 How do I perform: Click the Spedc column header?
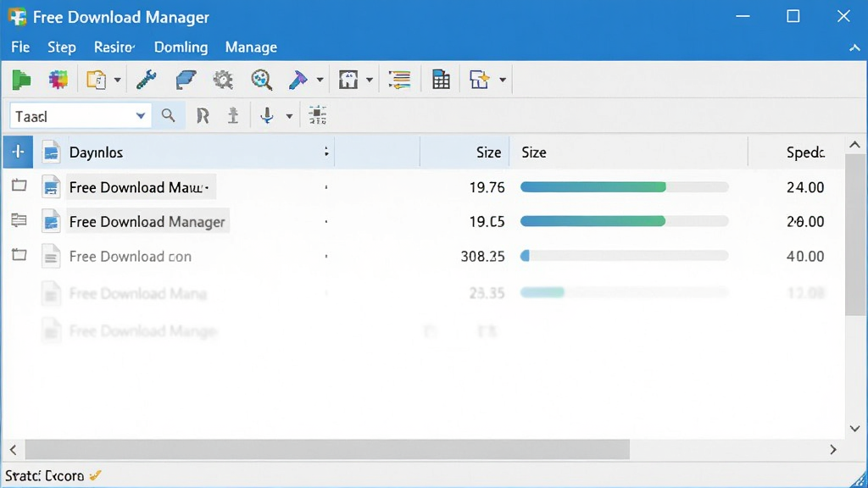pos(805,152)
